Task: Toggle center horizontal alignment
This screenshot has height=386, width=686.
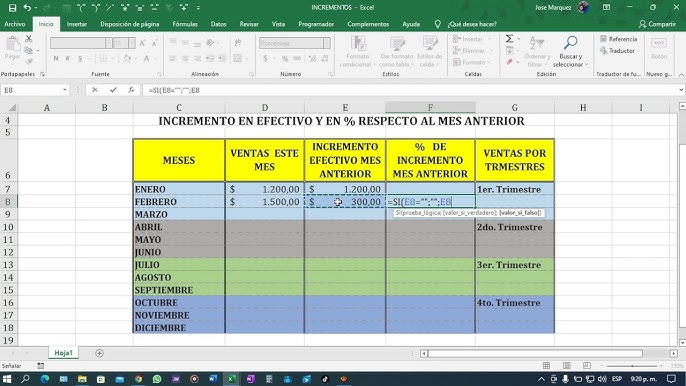Action: coord(185,58)
